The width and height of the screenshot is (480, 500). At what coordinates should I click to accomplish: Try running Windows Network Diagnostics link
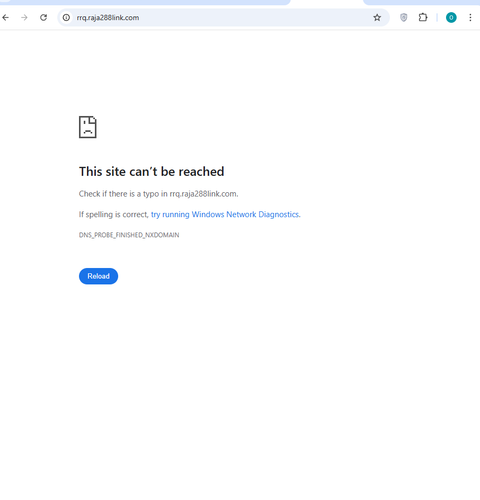tap(225, 214)
